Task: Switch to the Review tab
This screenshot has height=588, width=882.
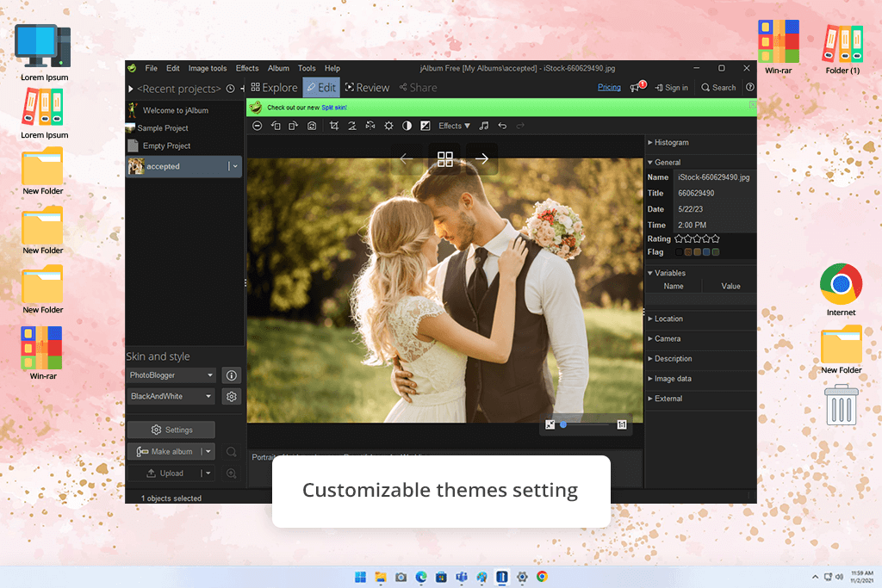Action: pos(367,88)
